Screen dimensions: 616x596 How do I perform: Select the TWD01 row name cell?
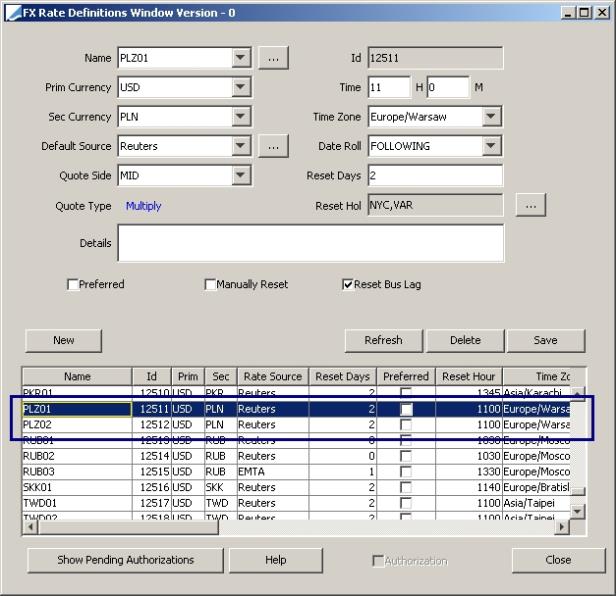77,503
